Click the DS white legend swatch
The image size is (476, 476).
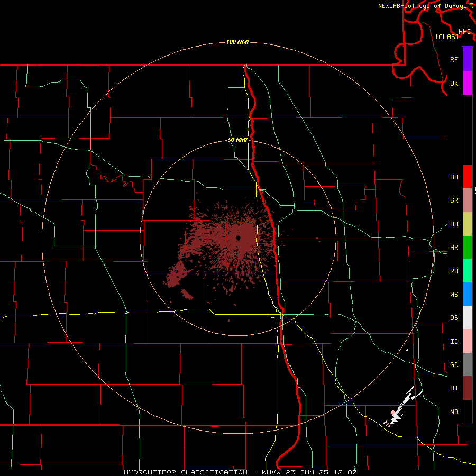(467, 317)
